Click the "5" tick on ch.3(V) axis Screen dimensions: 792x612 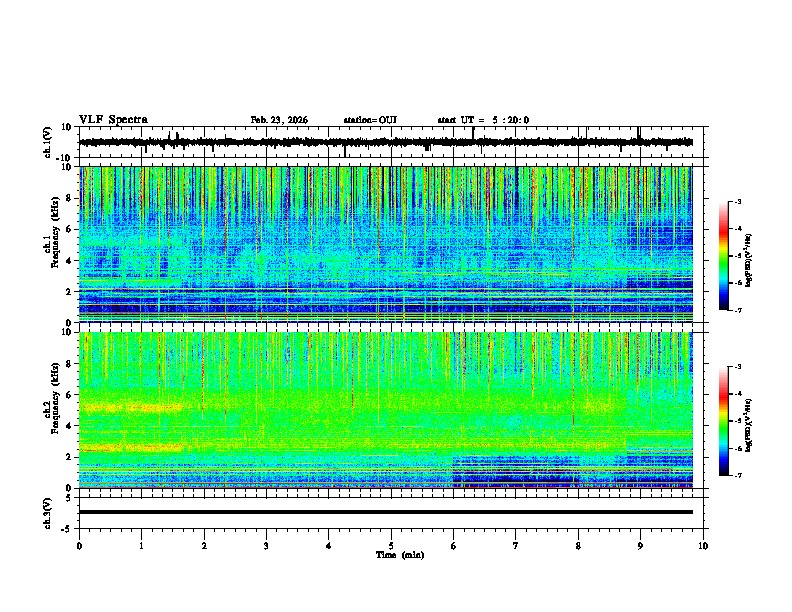pyautogui.click(x=70, y=497)
